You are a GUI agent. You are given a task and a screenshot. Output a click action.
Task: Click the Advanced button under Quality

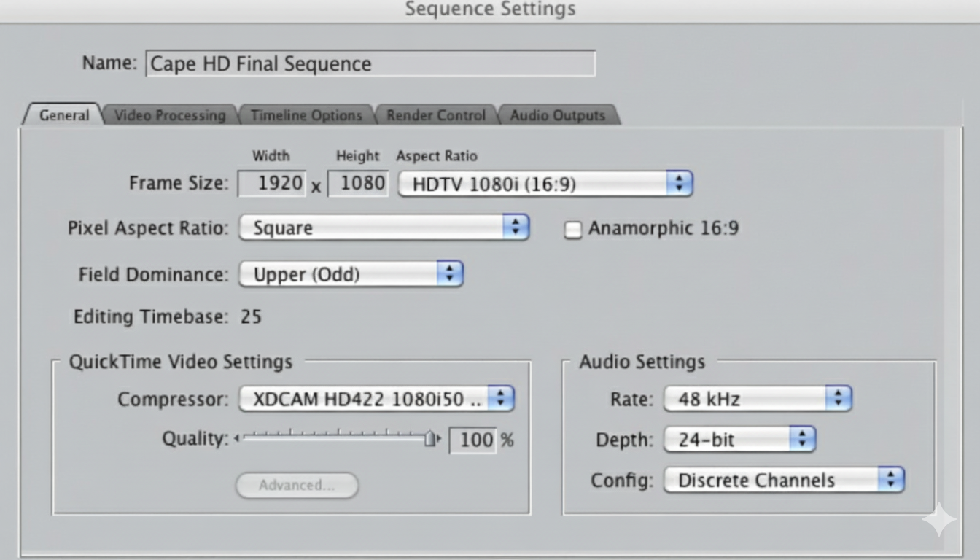297,486
